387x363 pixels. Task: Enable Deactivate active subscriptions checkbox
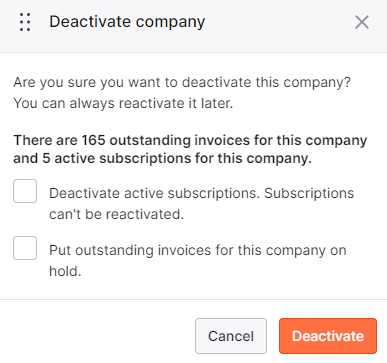click(25, 191)
